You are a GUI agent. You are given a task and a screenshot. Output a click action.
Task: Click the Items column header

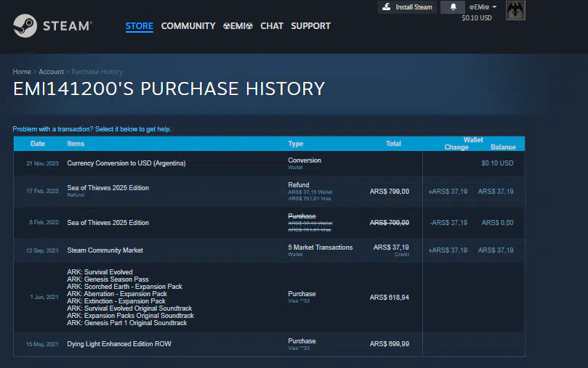point(76,144)
